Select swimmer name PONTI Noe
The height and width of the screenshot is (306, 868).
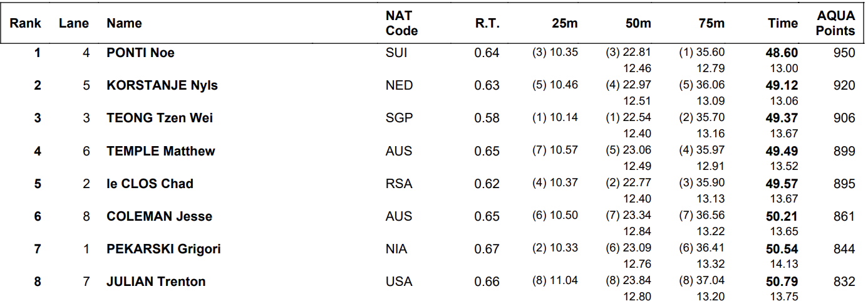[x=140, y=53]
